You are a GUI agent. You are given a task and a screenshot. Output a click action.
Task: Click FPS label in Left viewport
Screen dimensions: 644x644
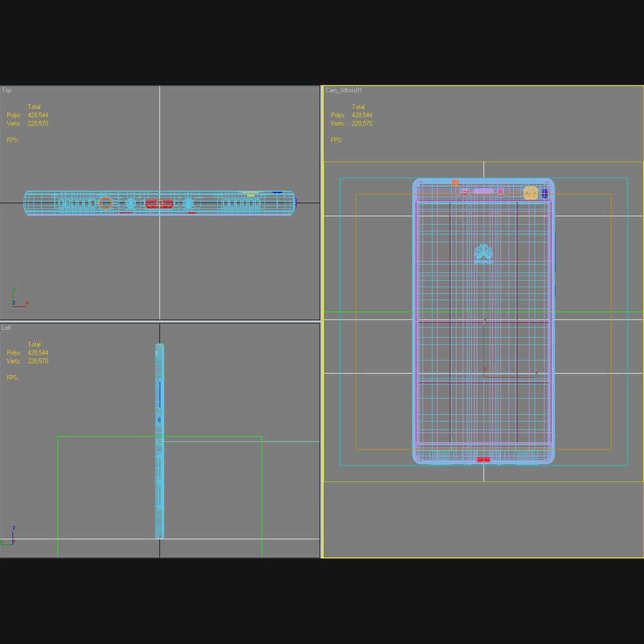point(13,377)
